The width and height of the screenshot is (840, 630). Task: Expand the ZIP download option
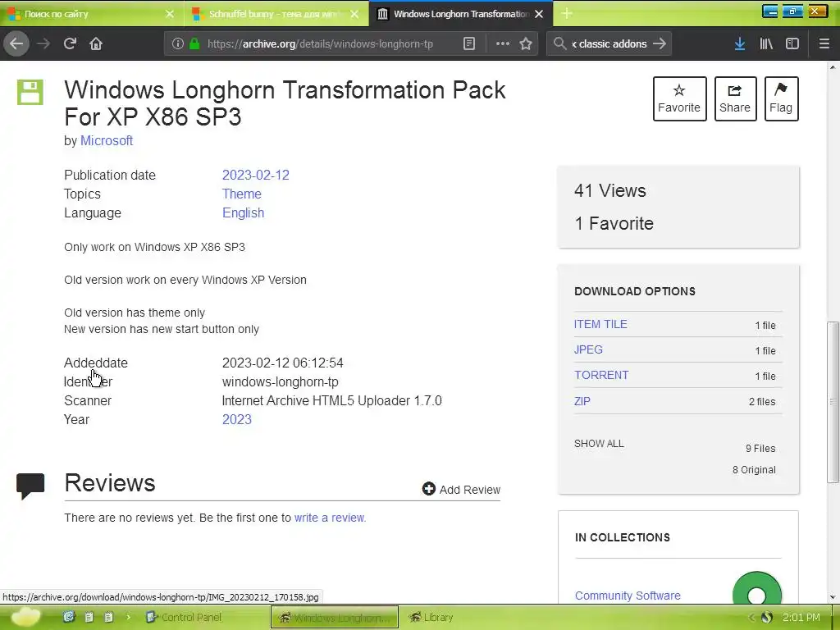click(x=582, y=401)
